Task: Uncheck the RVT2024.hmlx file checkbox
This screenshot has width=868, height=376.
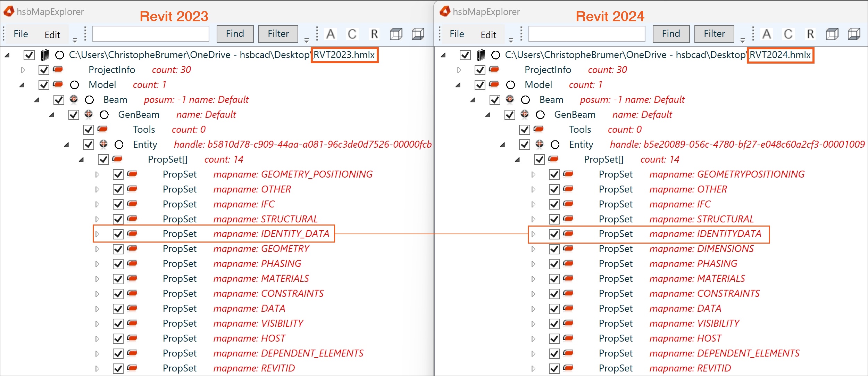Action: (465, 55)
